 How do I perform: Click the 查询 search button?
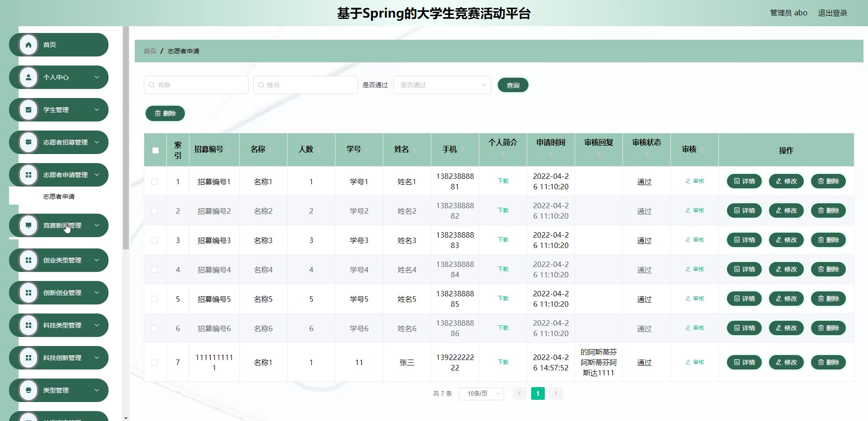coord(513,85)
